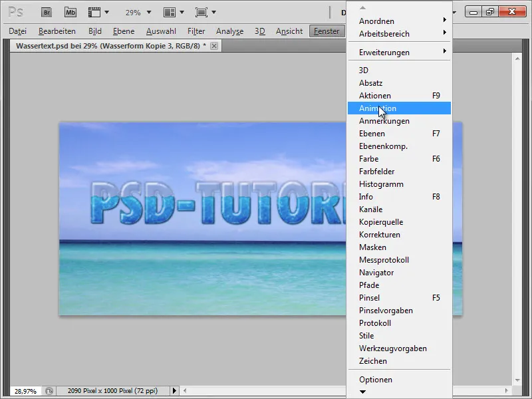Show the Histogramm panel
532x399 pixels.
(400, 184)
